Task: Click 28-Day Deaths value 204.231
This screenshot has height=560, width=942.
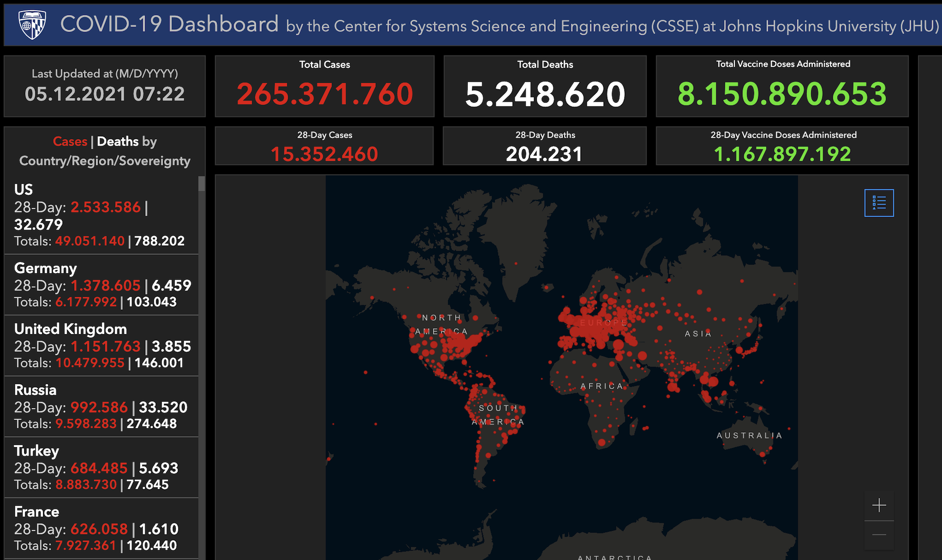Action: point(544,154)
